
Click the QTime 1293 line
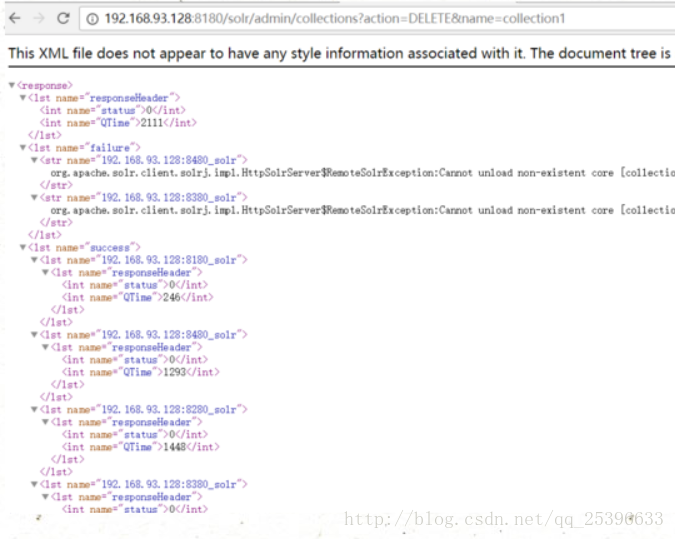pyautogui.click(x=140, y=372)
